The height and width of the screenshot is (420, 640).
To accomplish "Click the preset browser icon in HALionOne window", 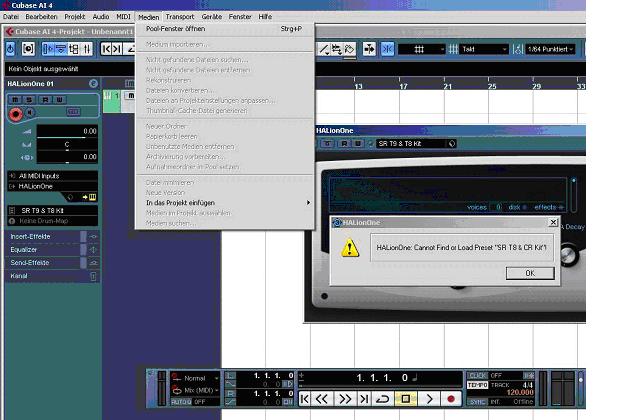I will click(452, 144).
